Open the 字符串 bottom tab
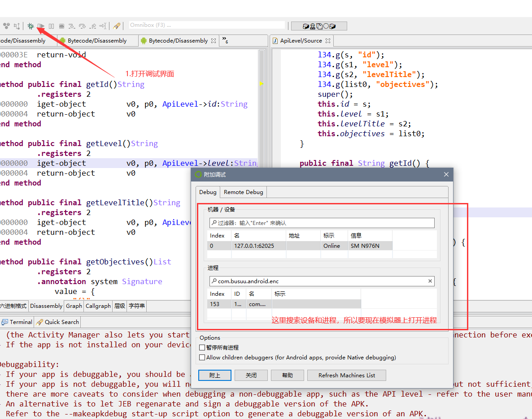This screenshot has height=419, width=532. pyautogui.click(x=137, y=306)
